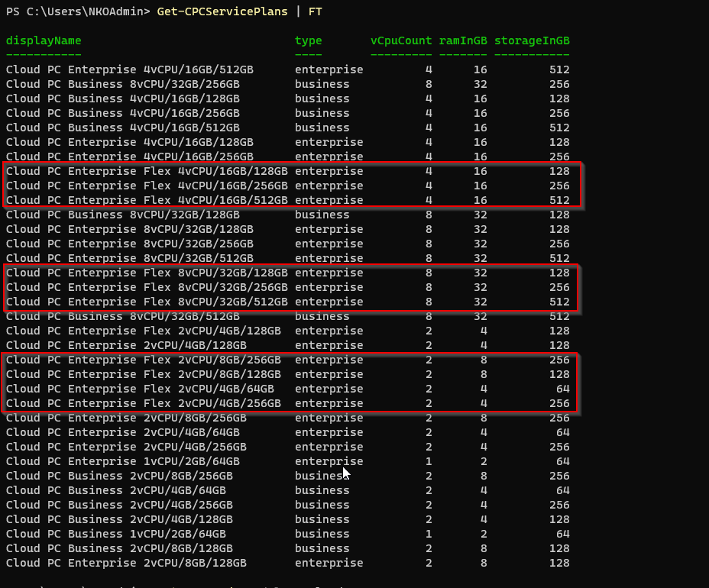The height and width of the screenshot is (588, 709).
Task: Select Cloud PC Business 2vCPU/8GB/256GB name
Action: coord(119,476)
